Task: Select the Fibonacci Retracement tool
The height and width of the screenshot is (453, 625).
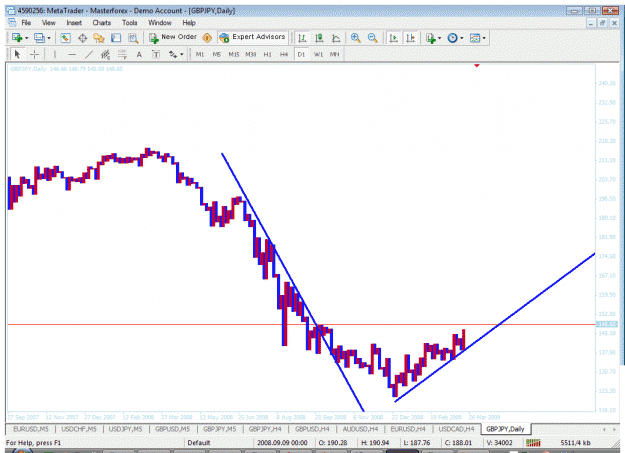Action: coord(122,54)
